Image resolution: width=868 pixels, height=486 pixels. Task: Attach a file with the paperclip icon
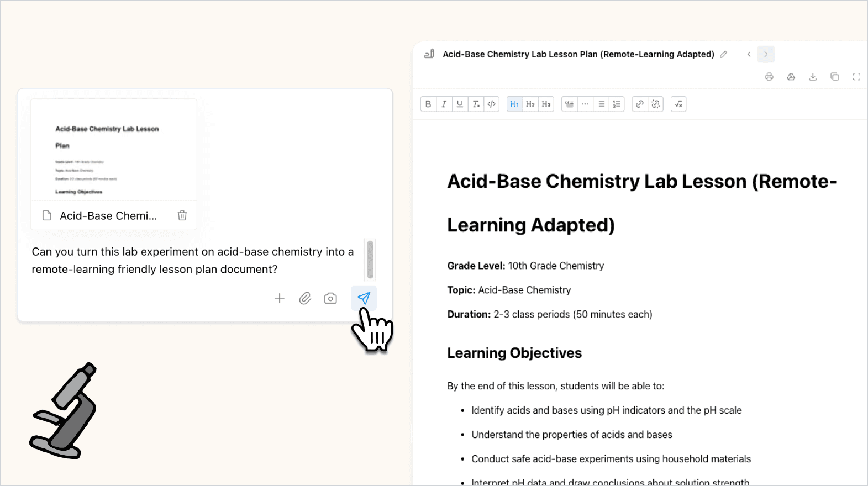(x=305, y=298)
